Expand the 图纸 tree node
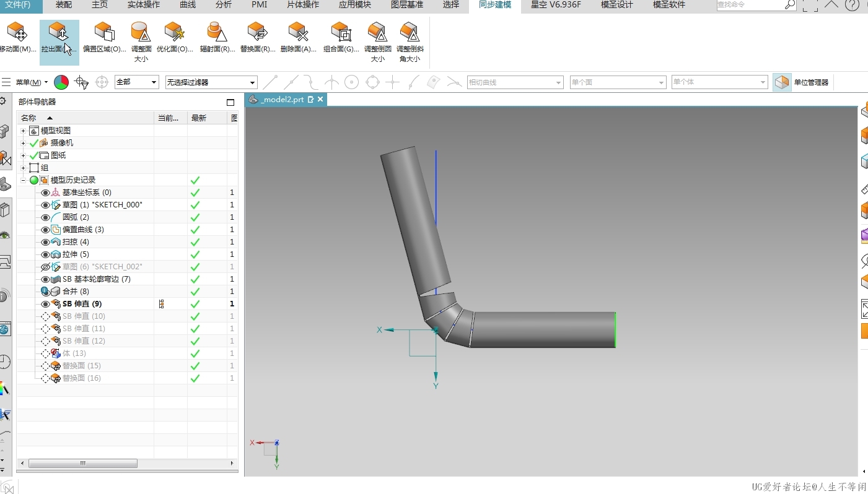The height and width of the screenshot is (494, 868). coord(24,155)
